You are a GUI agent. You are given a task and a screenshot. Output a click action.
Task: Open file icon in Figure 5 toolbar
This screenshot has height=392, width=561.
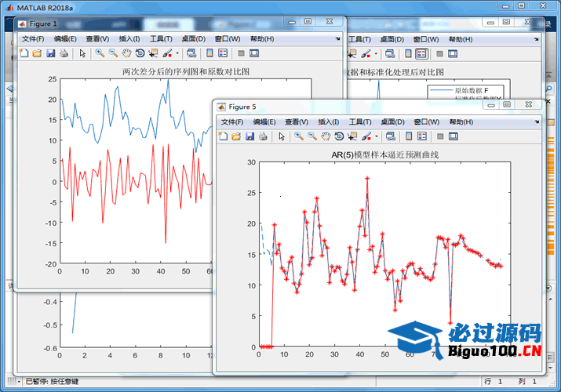point(236,136)
